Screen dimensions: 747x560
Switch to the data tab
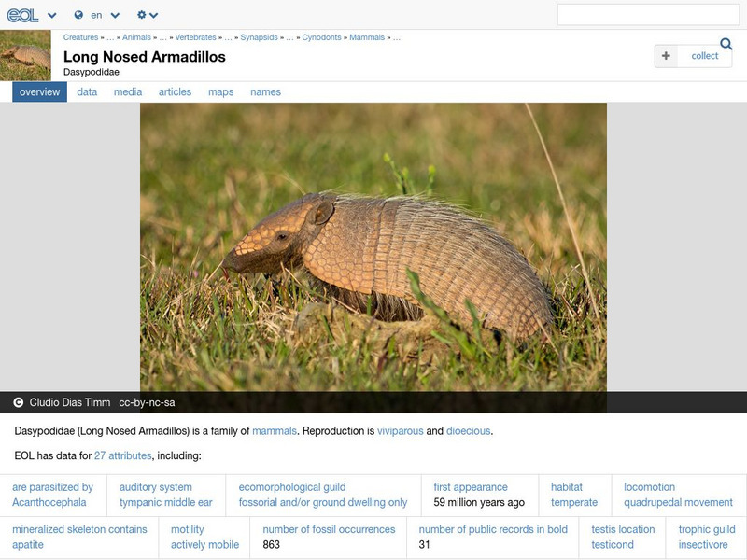[87, 92]
